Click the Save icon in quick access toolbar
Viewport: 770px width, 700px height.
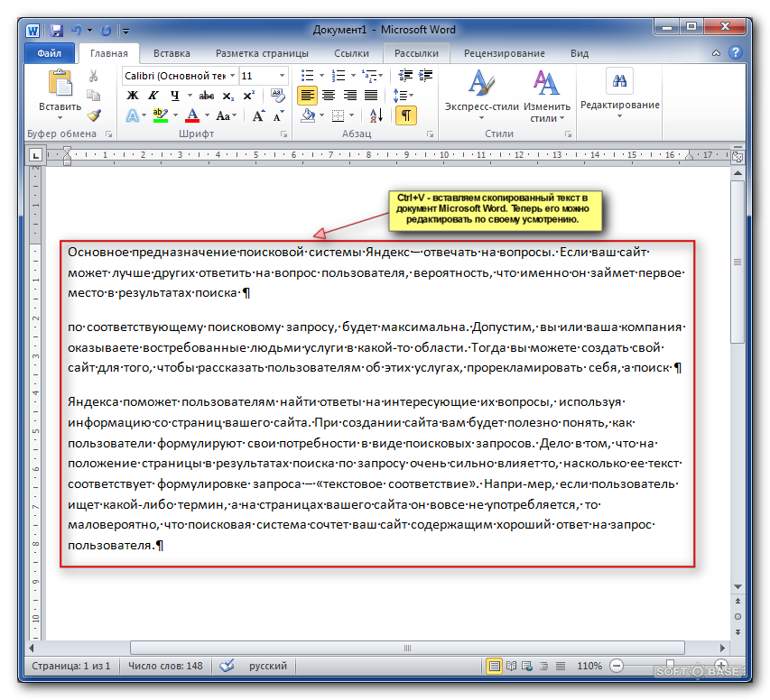point(57,31)
